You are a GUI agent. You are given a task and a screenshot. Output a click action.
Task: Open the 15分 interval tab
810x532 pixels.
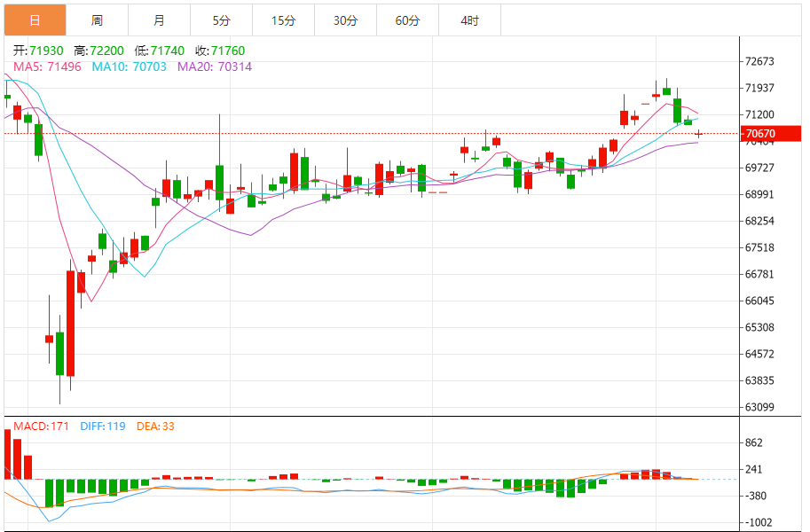[283, 20]
